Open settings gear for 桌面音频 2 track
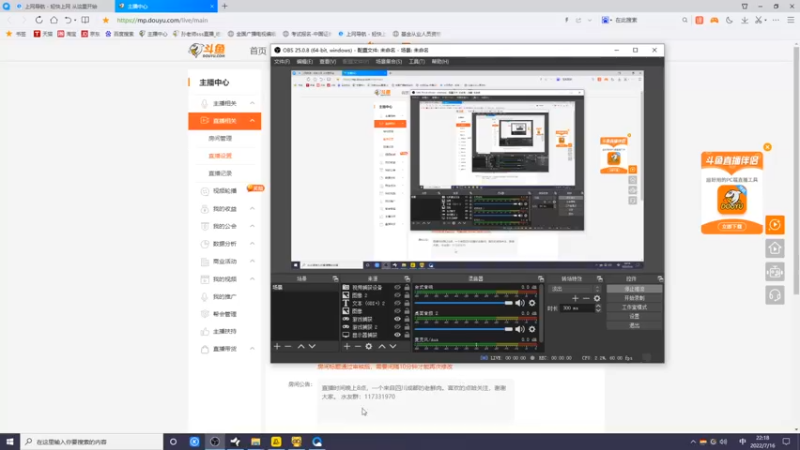This screenshot has height=450, width=800. point(532,329)
